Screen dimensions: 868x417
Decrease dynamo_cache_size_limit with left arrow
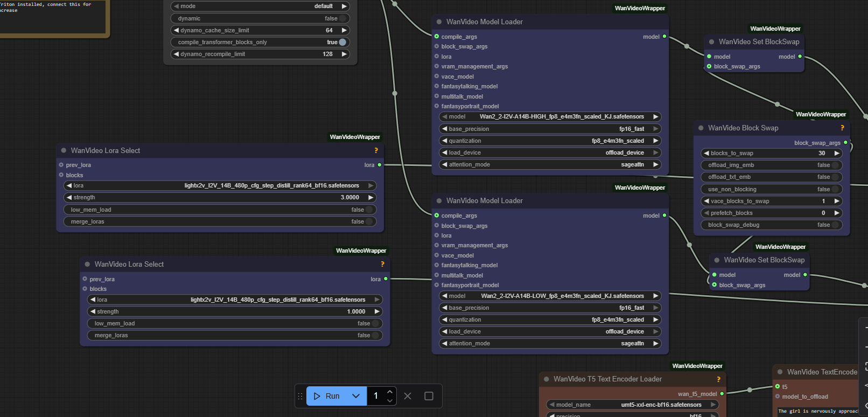[x=176, y=31]
